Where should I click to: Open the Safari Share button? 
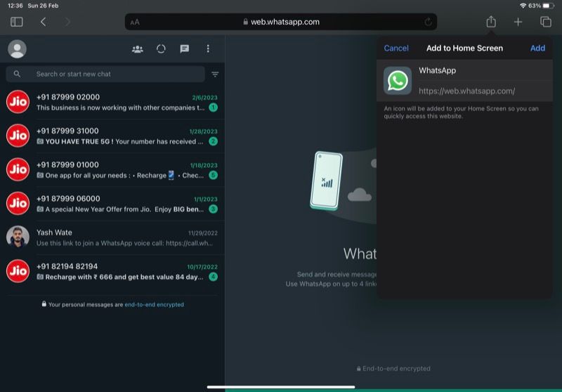491,22
